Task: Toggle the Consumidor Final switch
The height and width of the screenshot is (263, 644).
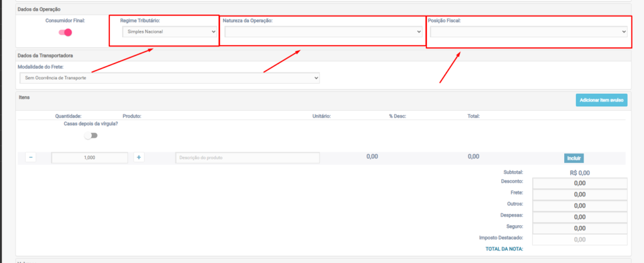Action: click(x=65, y=33)
